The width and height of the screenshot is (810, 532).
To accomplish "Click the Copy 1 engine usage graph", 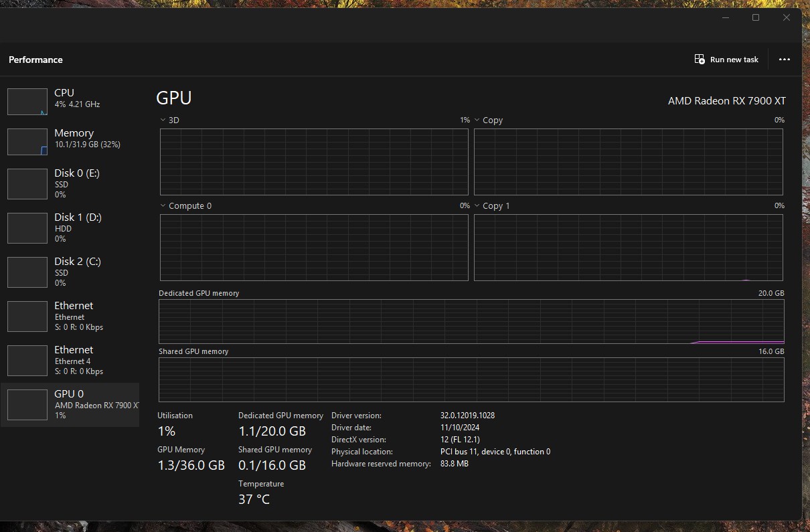I will (x=628, y=248).
